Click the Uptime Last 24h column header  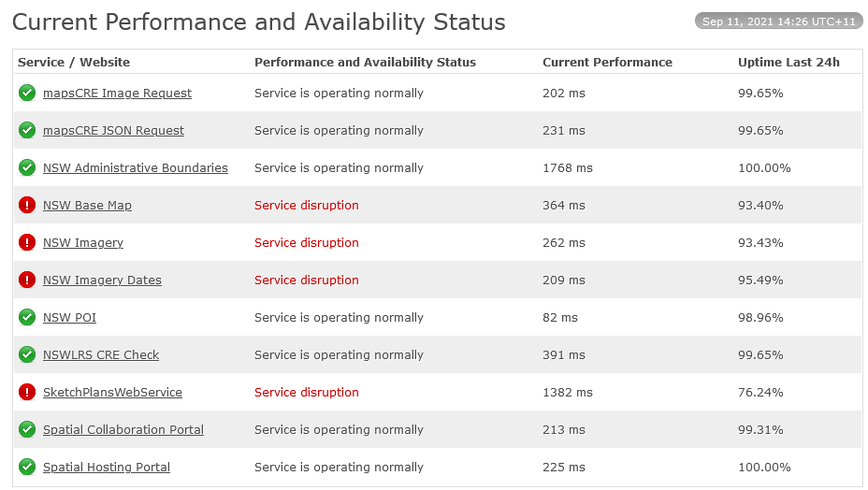point(788,62)
